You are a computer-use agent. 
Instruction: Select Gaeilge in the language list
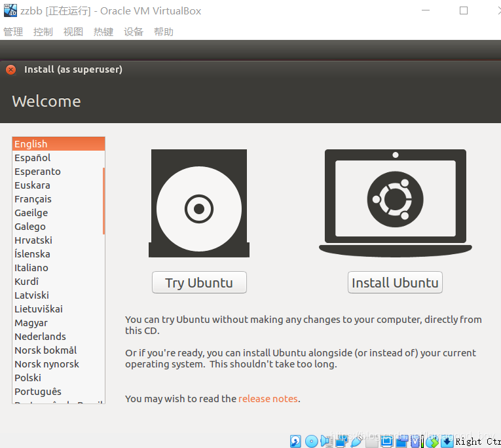point(58,212)
